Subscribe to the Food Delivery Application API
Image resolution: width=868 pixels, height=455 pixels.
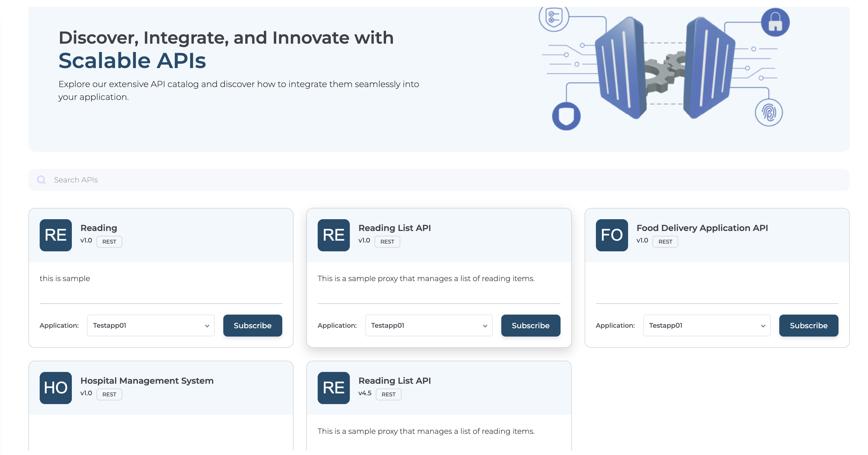coord(808,325)
